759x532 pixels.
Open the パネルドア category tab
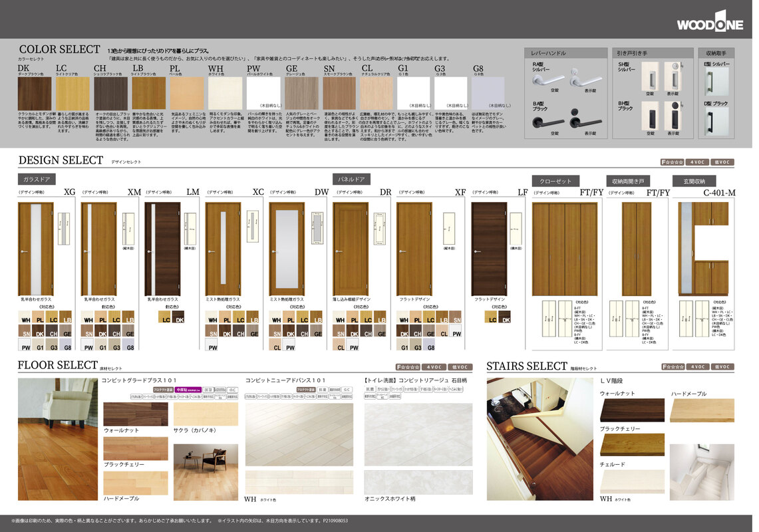pos(351,179)
